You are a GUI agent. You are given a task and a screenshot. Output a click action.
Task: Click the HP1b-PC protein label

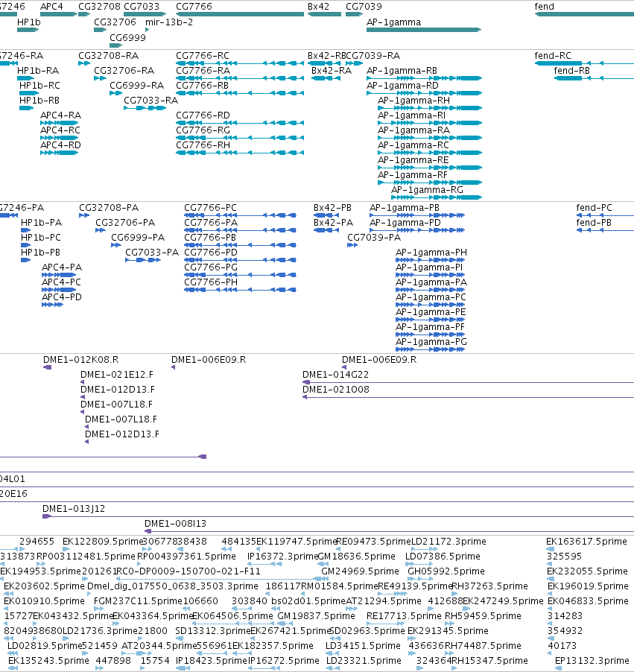[41, 238]
